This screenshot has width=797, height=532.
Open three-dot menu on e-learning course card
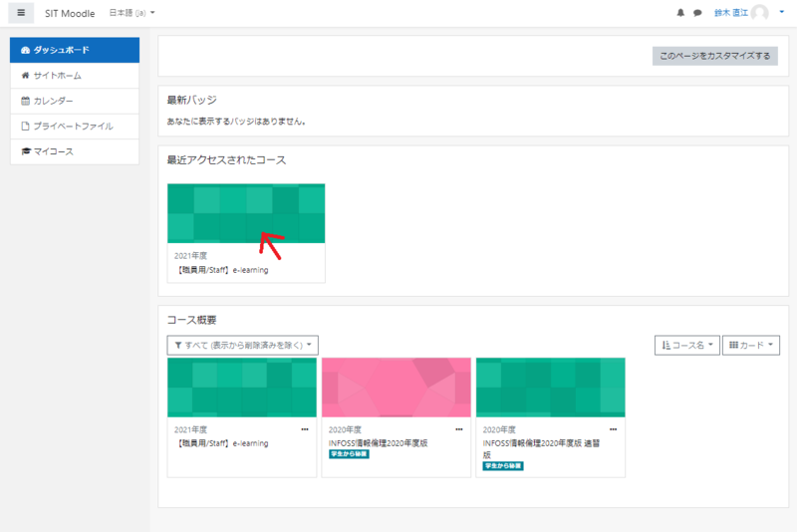305,429
